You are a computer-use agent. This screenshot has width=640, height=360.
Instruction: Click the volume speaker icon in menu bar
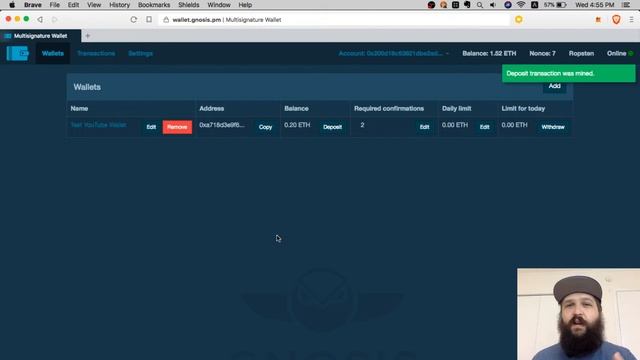[x=493, y=5]
